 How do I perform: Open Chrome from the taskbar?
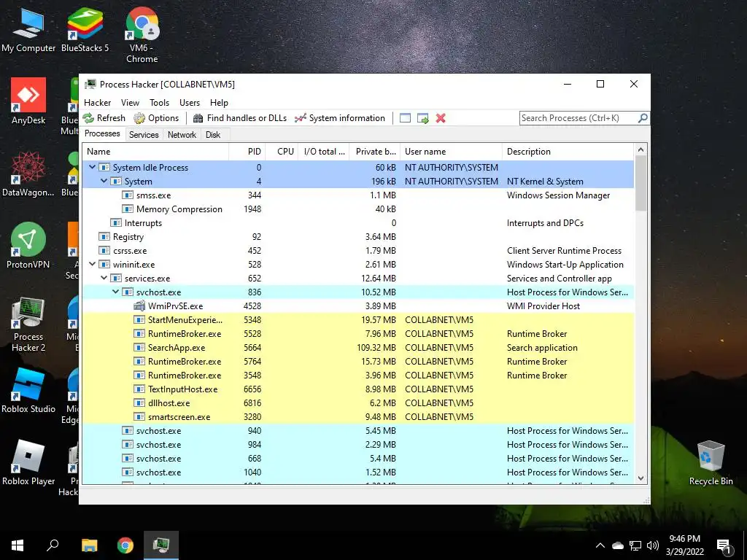coord(125,545)
